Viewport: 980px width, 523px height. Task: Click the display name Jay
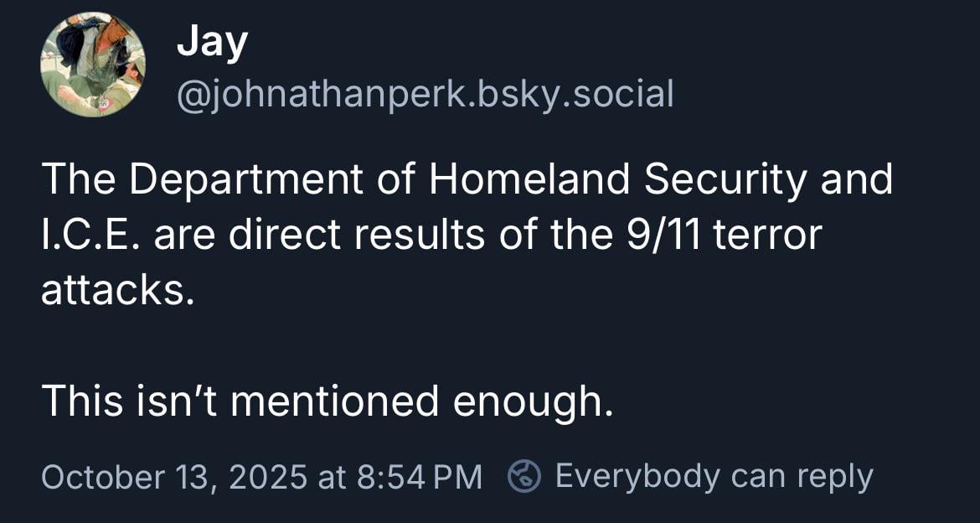212,42
